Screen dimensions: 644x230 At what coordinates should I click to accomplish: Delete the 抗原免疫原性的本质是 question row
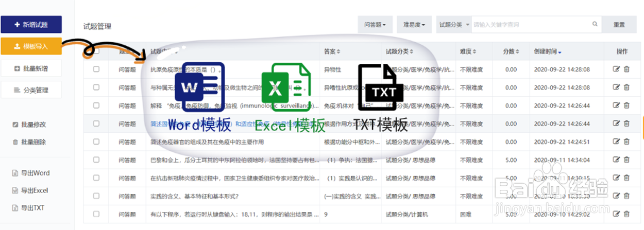pyautogui.click(x=626, y=69)
